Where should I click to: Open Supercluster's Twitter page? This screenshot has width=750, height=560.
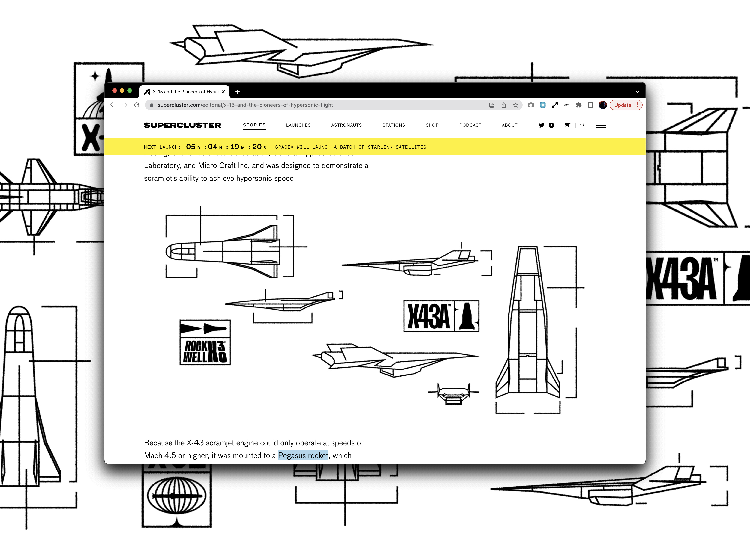point(541,125)
